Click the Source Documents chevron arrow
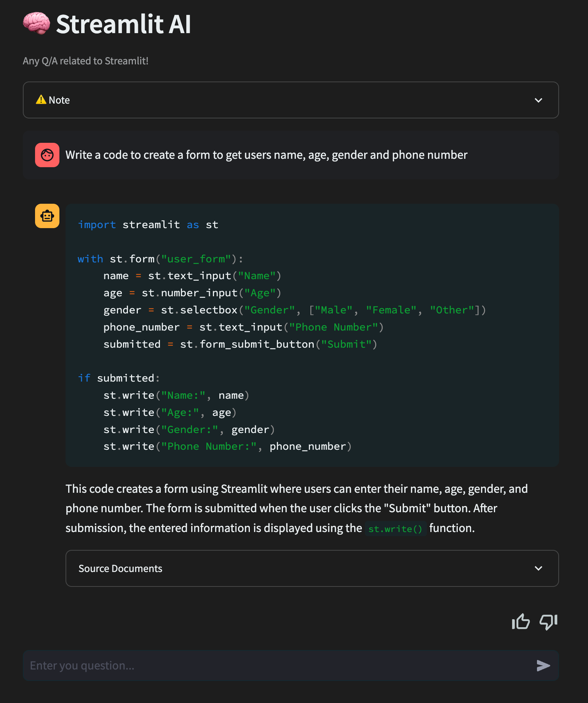This screenshot has height=703, width=588. (x=538, y=568)
